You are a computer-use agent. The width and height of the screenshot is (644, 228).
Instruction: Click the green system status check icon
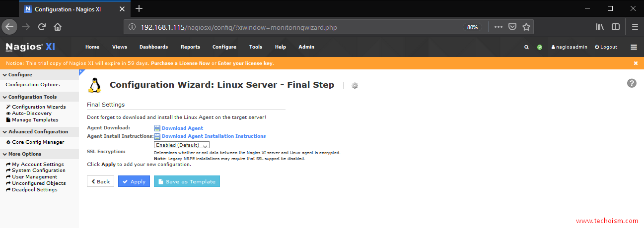tap(540, 47)
